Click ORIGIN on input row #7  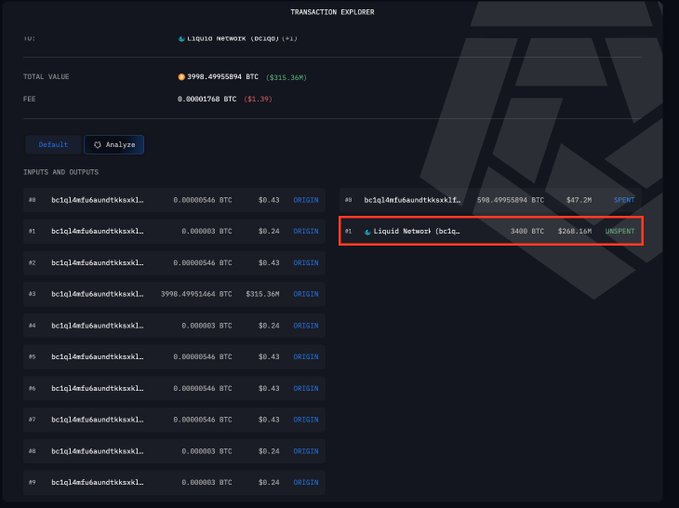[x=306, y=420]
